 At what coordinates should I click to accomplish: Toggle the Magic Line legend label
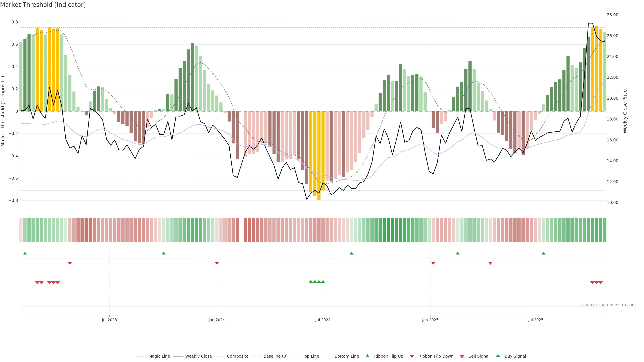coord(159,356)
